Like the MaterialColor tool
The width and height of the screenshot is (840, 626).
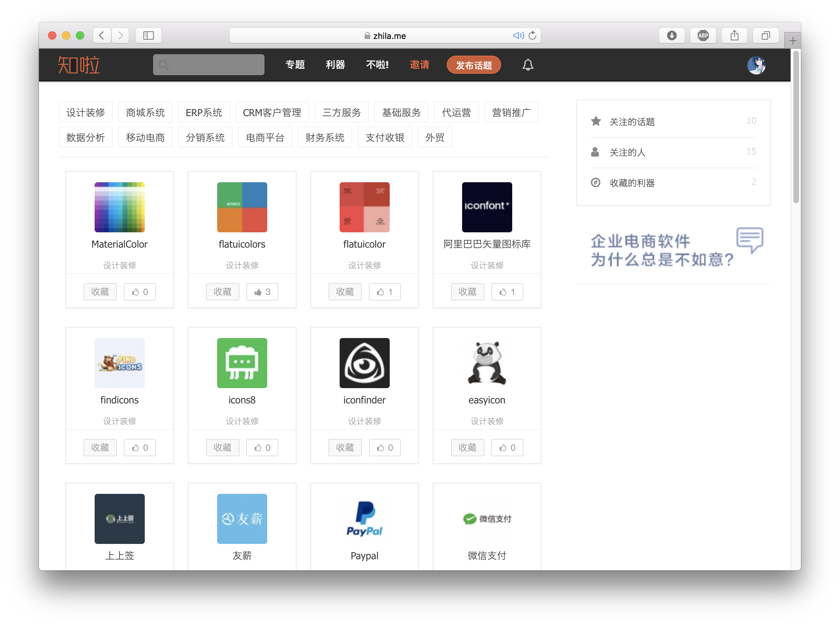(140, 292)
